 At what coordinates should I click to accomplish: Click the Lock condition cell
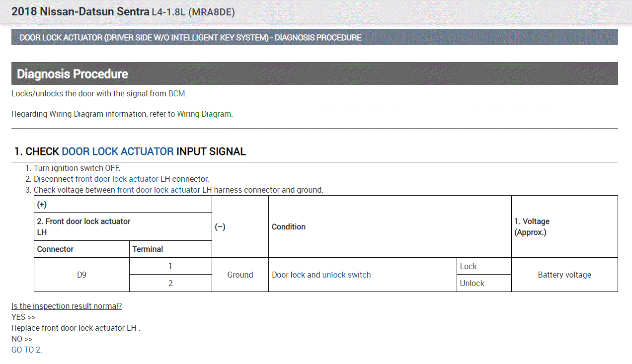click(484, 266)
